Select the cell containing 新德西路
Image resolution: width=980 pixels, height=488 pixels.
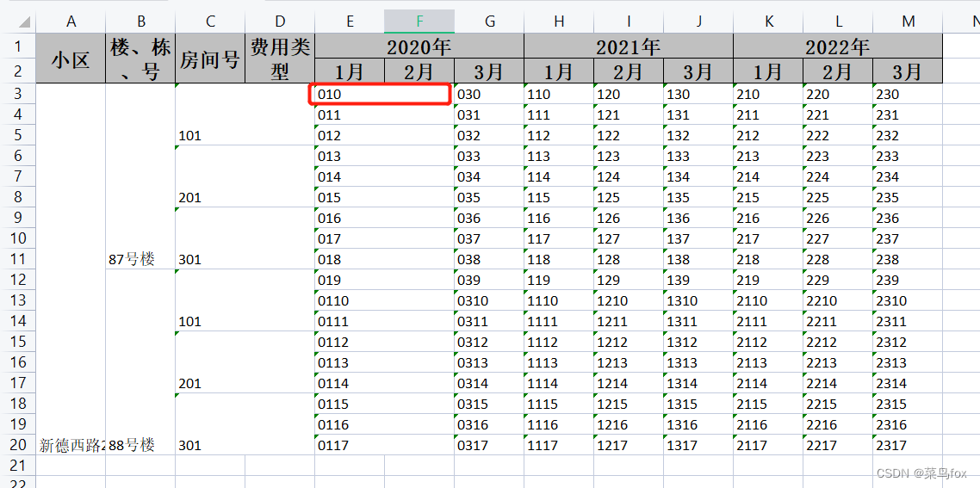(x=71, y=269)
